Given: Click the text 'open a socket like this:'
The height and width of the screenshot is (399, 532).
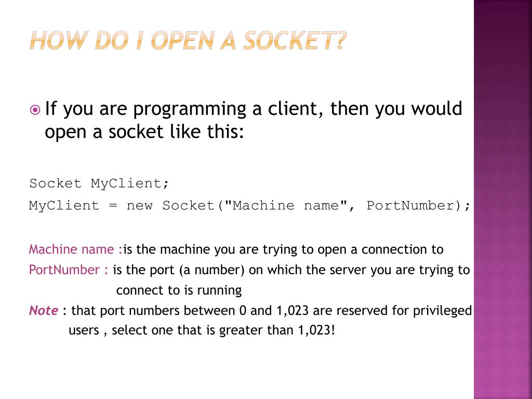Looking at the screenshot, I should pos(144,131).
